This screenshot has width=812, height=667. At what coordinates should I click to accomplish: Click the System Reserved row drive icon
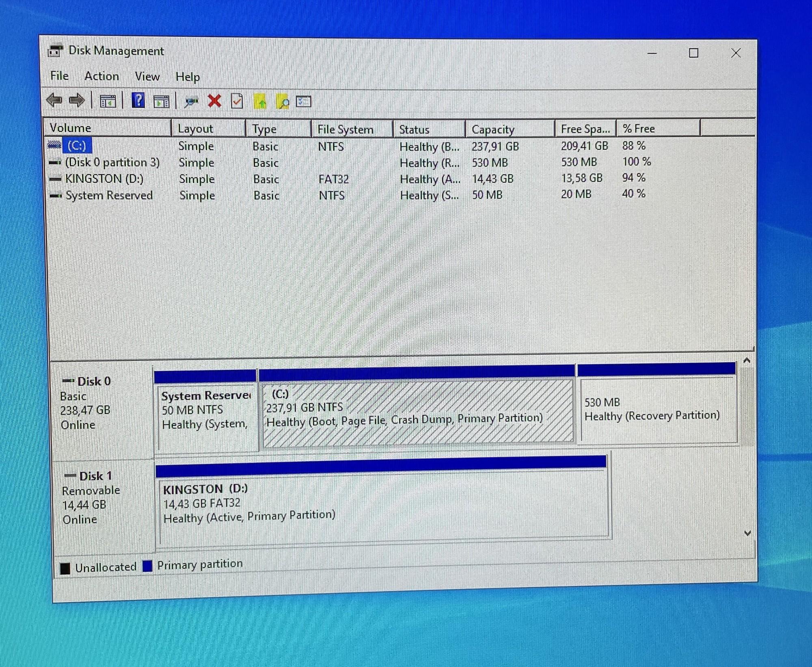coord(56,195)
